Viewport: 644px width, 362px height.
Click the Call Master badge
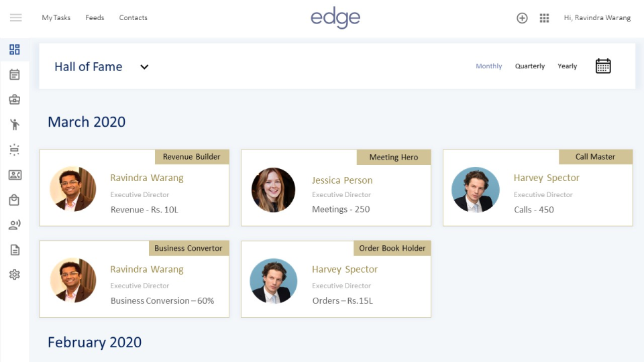596,157
